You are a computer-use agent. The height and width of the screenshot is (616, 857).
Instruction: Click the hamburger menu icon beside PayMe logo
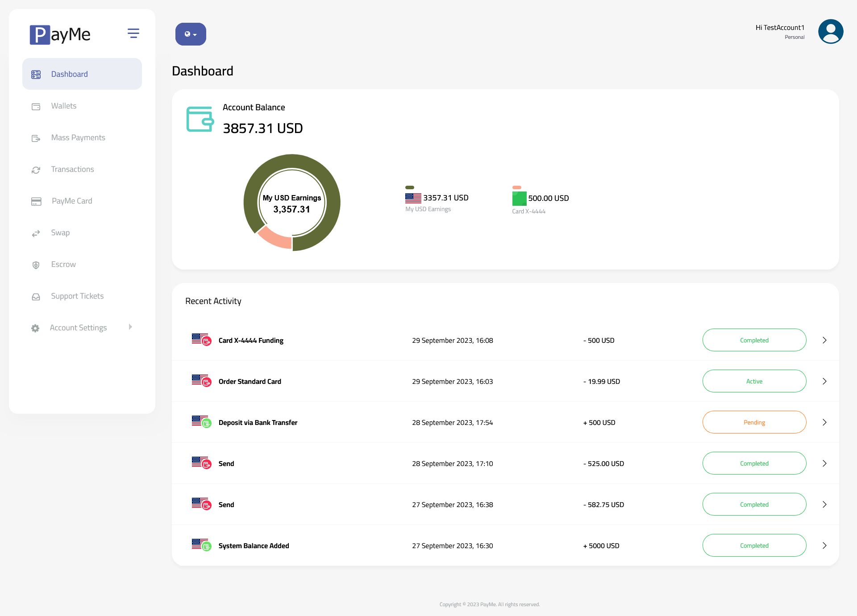(x=133, y=33)
